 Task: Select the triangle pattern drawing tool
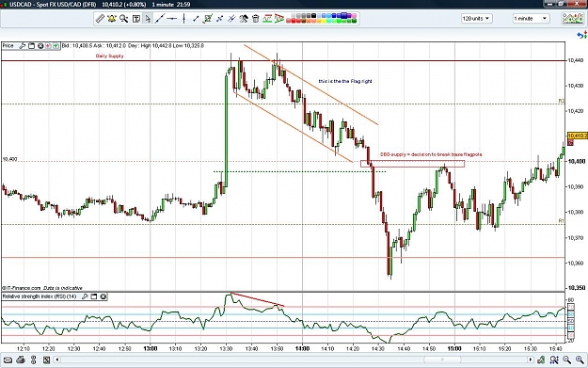pyautogui.click(x=279, y=19)
